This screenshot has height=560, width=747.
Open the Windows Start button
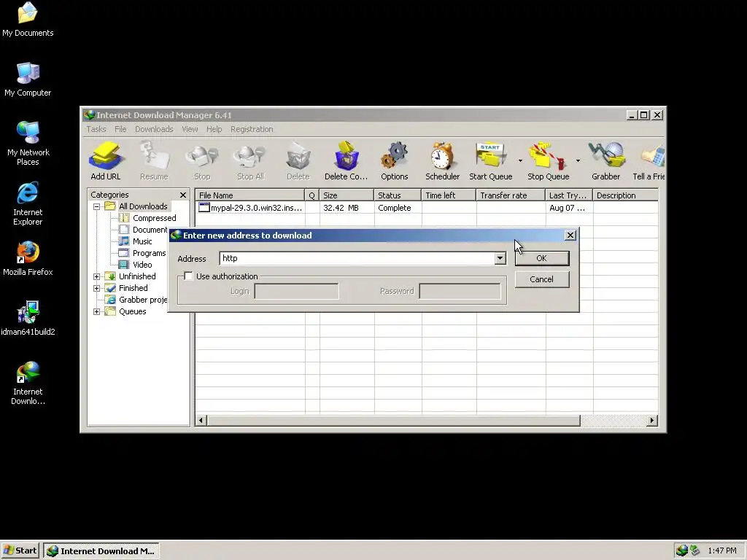20,551
